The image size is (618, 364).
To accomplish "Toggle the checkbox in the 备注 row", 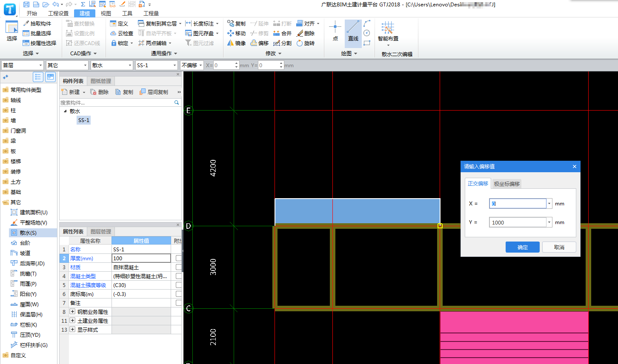I will pyautogui.click(x=179, y=303).
